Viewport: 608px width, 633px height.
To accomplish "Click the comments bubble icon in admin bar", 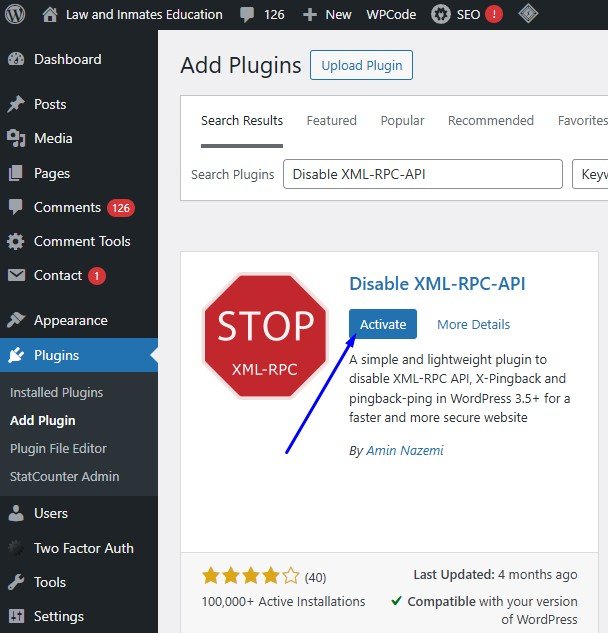I will (x=247, y=15).
